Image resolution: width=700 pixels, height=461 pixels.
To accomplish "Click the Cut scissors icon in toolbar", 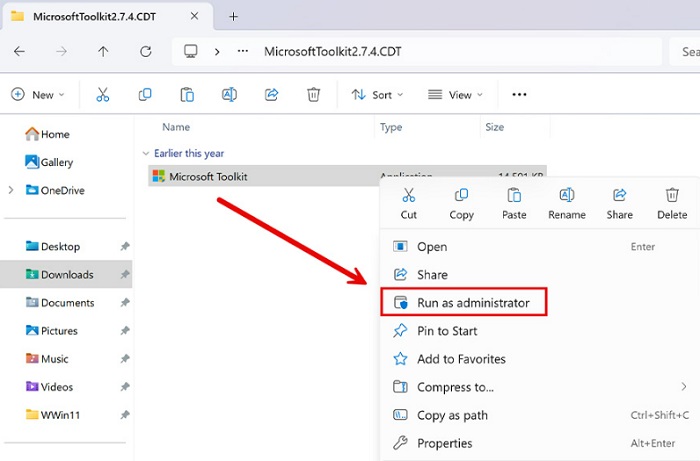I will click(x=103, y=95).
